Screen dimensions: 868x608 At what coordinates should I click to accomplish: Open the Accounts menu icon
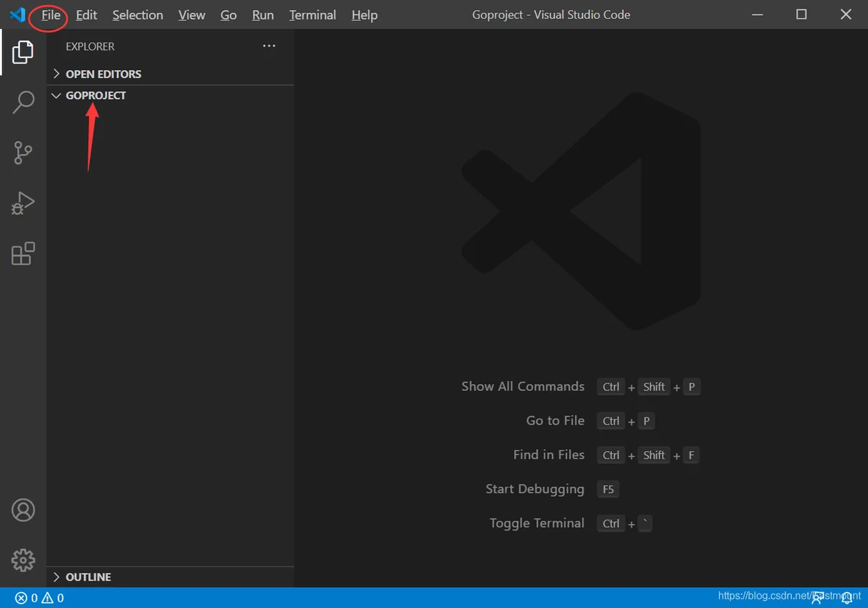(x=23, y=510)
